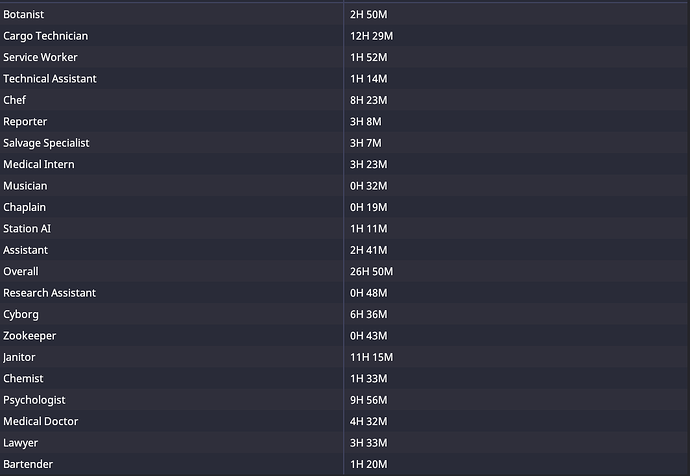Select the Zookeeper row
The height and width of the screenshot is (476, 690).
click(x=30, y=336)
